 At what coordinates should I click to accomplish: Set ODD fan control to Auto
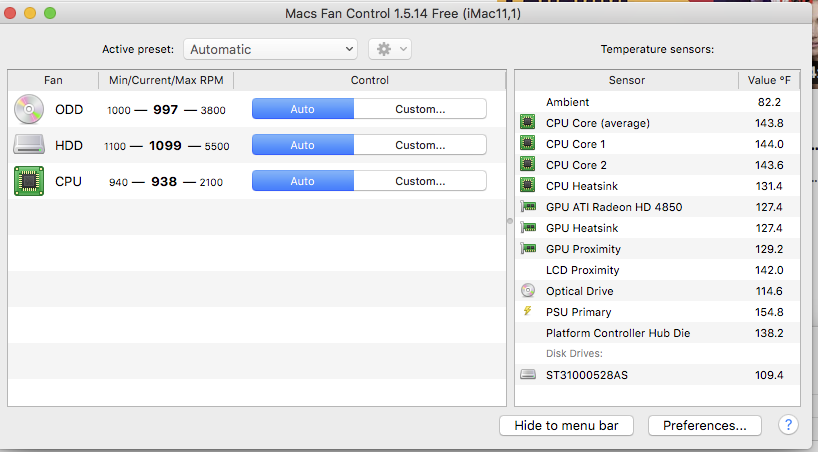coord(303,109)
